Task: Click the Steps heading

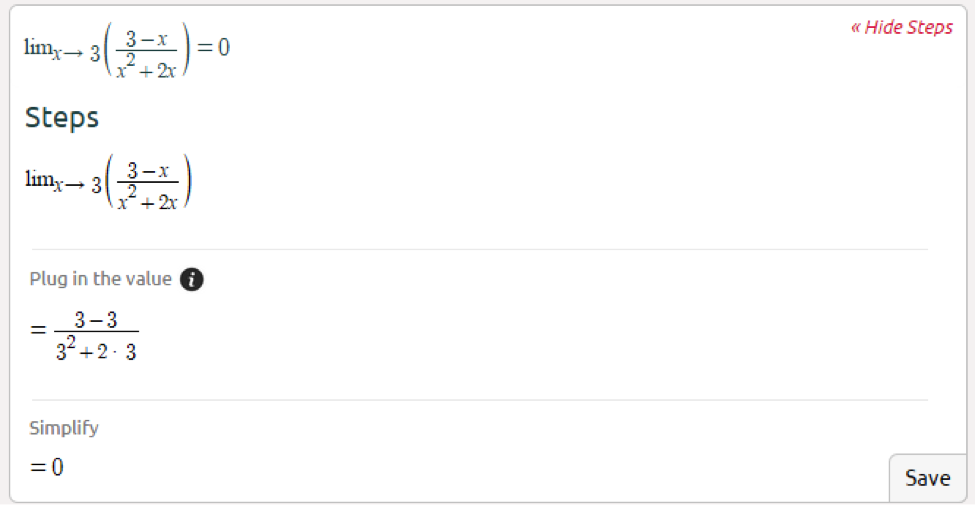Action: [x=62, y=118]
